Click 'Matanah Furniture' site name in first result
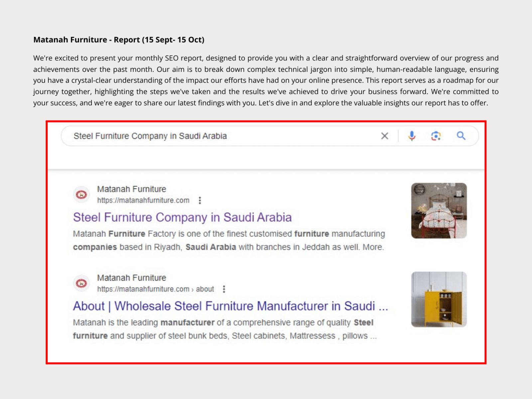 tap(132, 189)
